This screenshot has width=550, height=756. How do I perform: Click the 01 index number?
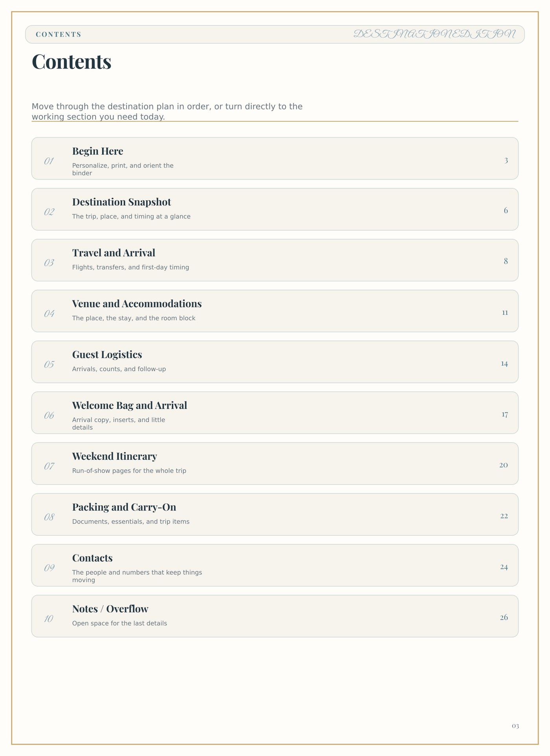click(49, 161)
